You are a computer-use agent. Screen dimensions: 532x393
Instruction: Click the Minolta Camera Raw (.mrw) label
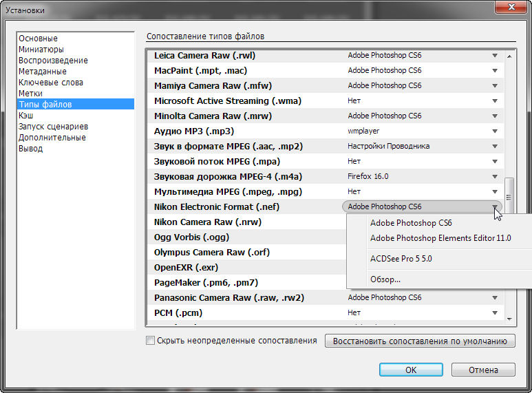pos(213,116)
